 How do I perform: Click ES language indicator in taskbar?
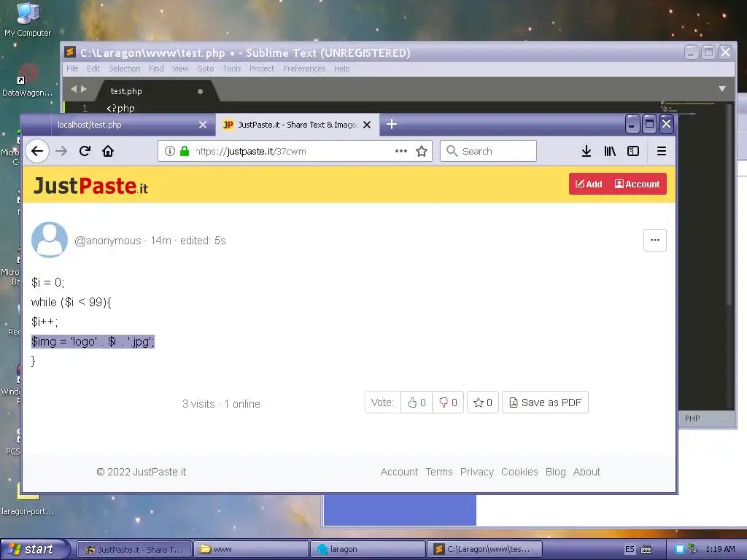tap(630, 549)
